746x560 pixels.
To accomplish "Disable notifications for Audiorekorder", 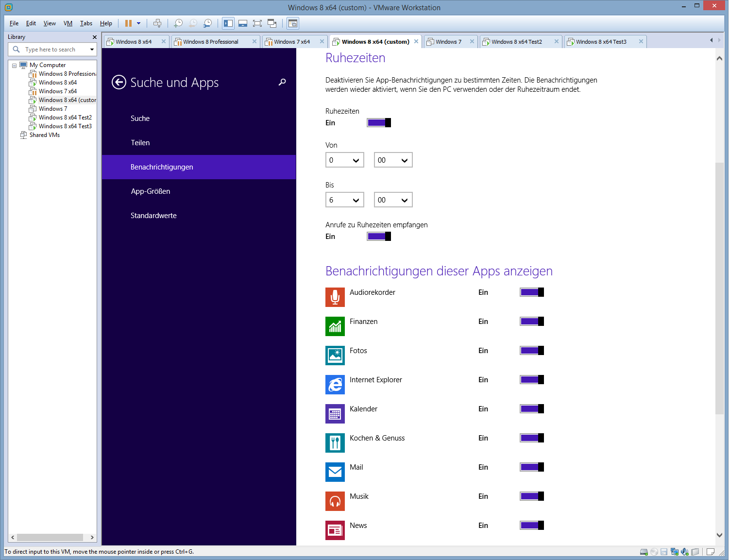I will pyautogui.click(x=532, y=292).
